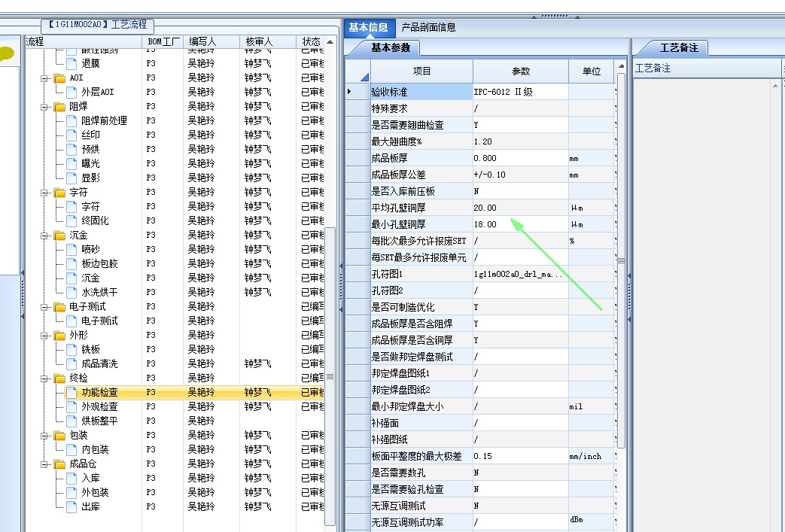Viewport: 785px width, 532px height.
Task: Collapse the AOI tree node
Action: (x=44, y=78)
